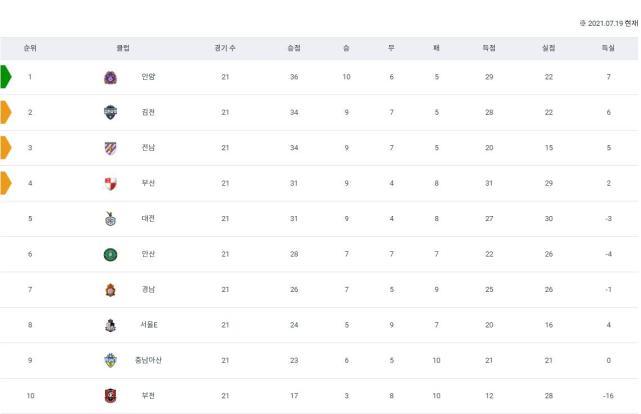Click the 득실 column header
The width and height of the screenshot is (641, 414).
pyautogui.click(x=607, y=48)
